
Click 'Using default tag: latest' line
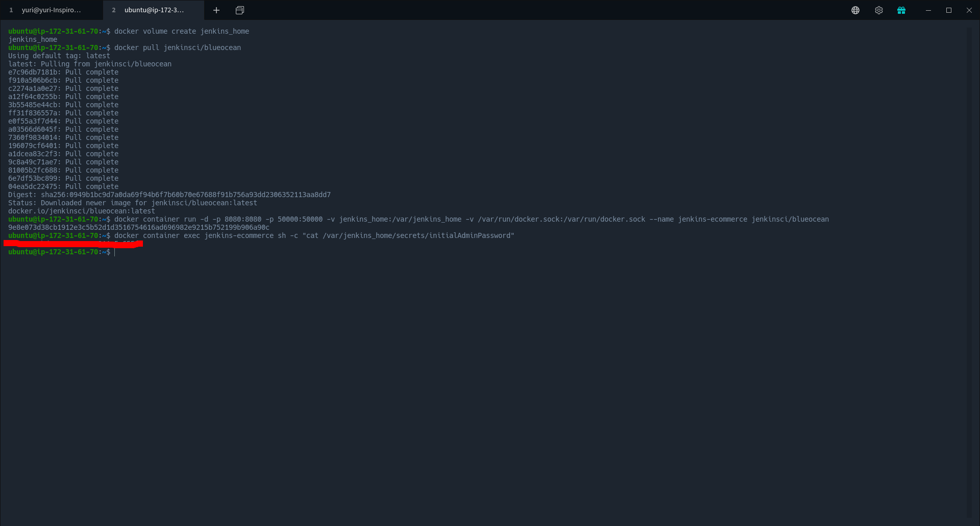(x=59, y=56)
